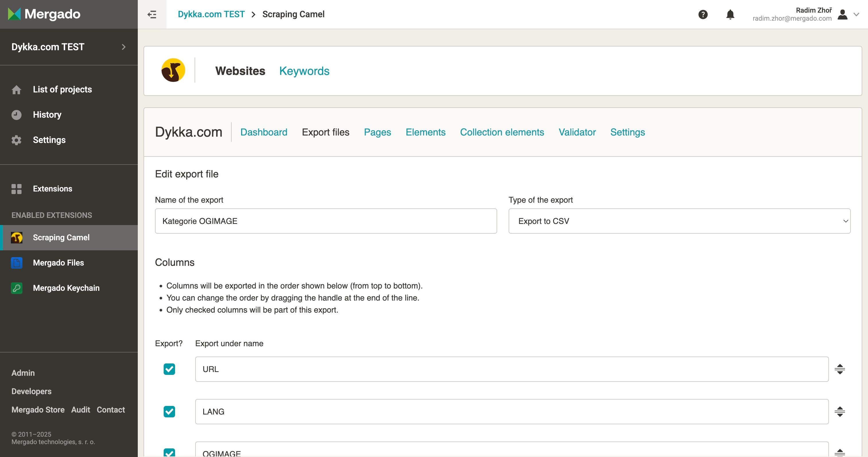Image resolution: width=868 pixels, height=457 pixels.
Task: Open the Type of the export dropdown
Action: [x=679, y=221]
